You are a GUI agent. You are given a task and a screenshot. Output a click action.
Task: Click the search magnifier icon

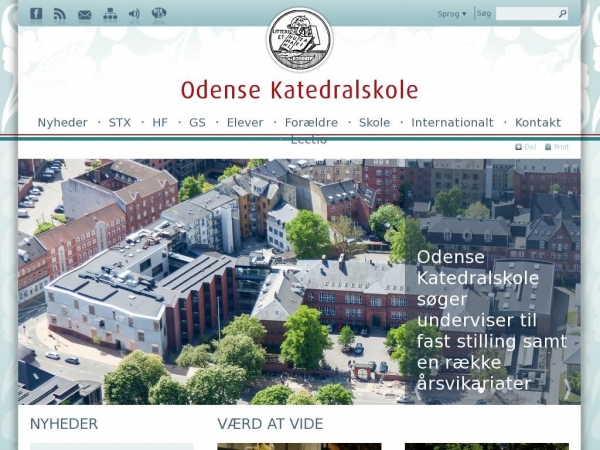(x=562, y=14)
